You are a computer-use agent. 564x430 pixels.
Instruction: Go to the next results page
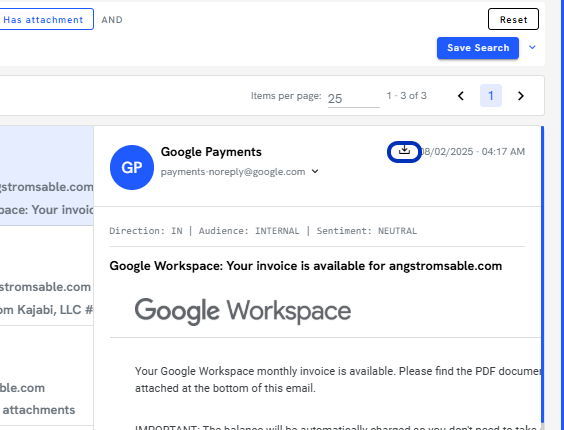tap(520, 96)
